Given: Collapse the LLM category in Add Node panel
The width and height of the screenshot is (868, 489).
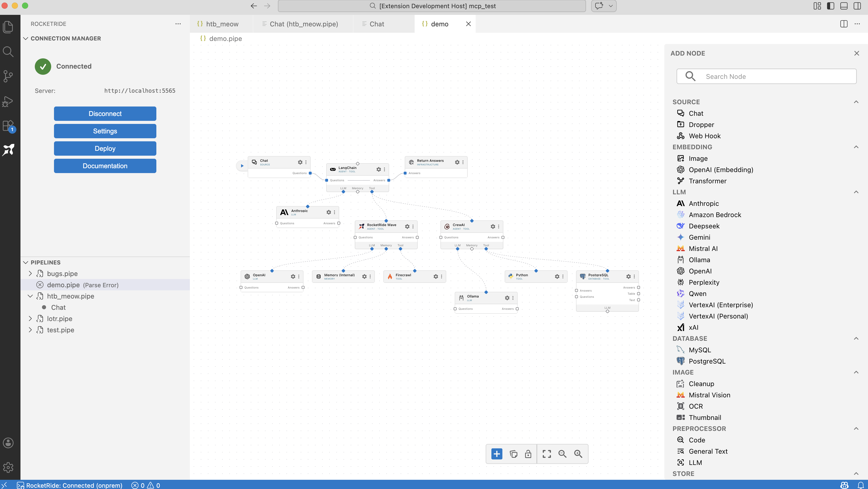Looking at the screenshot, I should (856, 192).
